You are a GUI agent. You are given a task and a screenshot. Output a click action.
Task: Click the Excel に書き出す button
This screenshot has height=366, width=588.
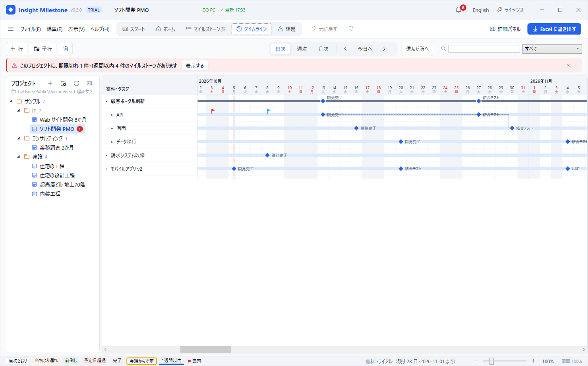[554, 29]
